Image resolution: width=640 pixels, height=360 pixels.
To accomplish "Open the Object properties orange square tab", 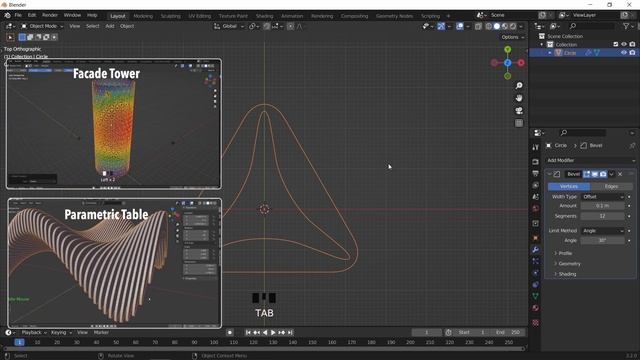I will [x=536, y=238].
